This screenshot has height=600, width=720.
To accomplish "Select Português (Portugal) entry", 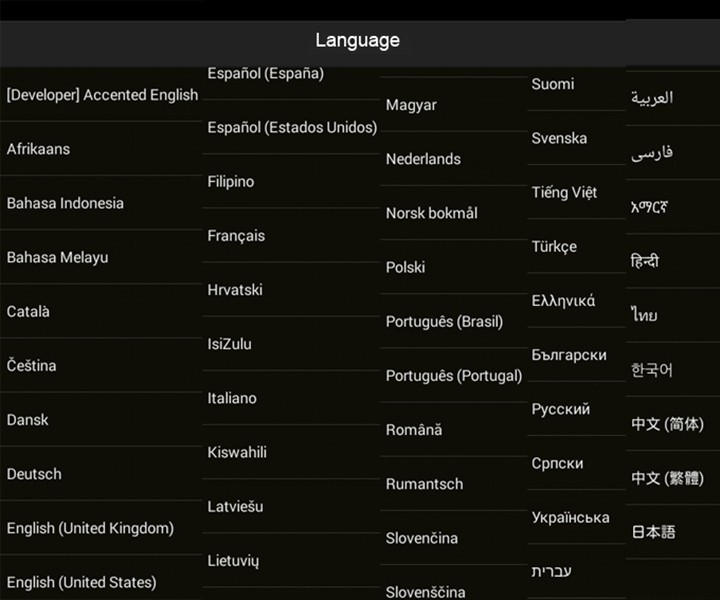I will pyautogui.click(x=454, y=376).
